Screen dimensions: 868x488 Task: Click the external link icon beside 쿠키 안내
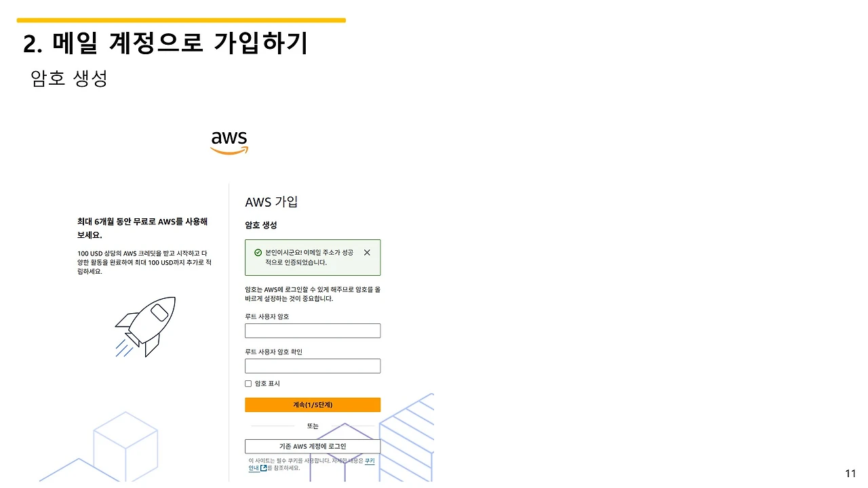tap(264, 467)
